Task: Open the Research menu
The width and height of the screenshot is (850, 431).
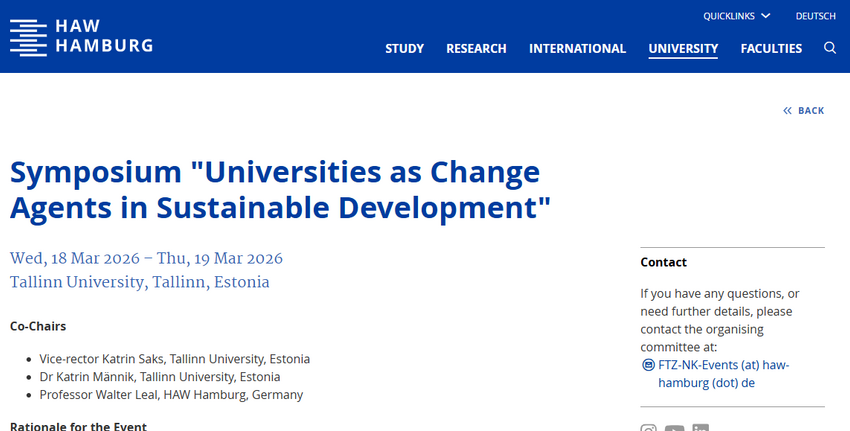Action: (x=476, y=48)
